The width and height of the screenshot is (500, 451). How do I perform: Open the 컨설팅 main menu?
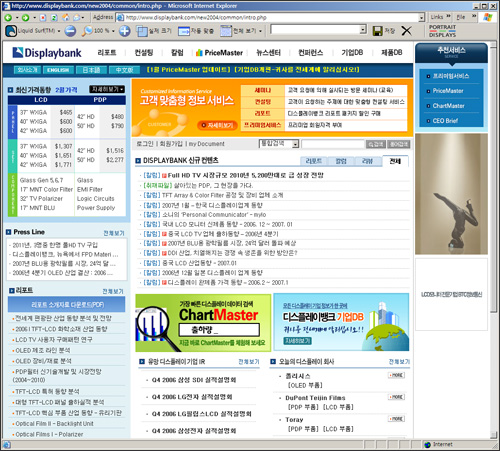(144, 53)
